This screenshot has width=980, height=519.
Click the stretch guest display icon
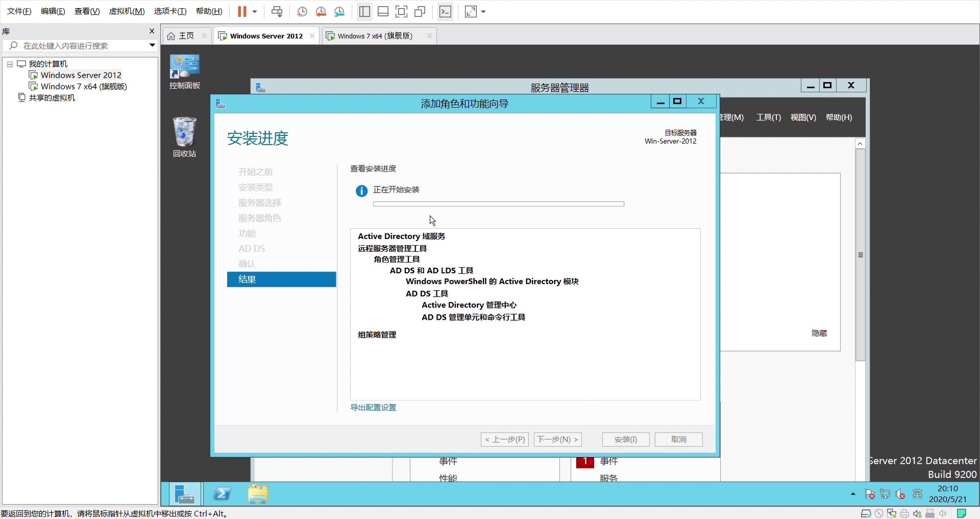point(471,11)
